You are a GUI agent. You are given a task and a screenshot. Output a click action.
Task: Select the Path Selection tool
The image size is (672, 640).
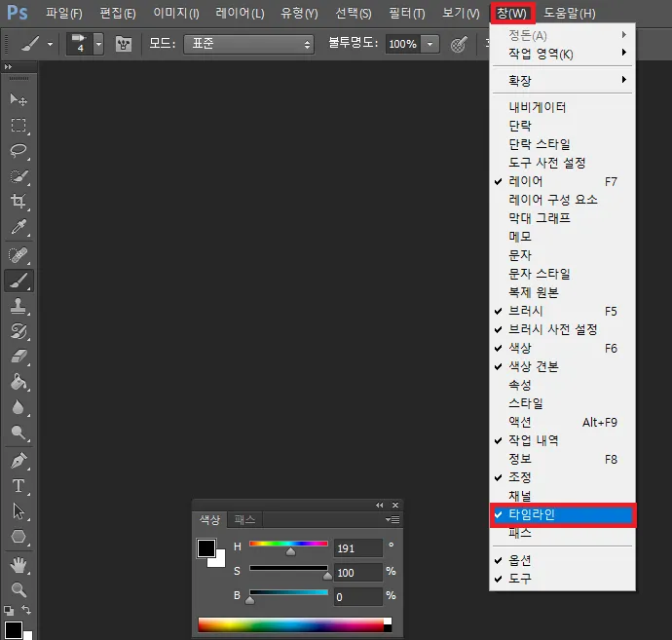tap(19, 511)
